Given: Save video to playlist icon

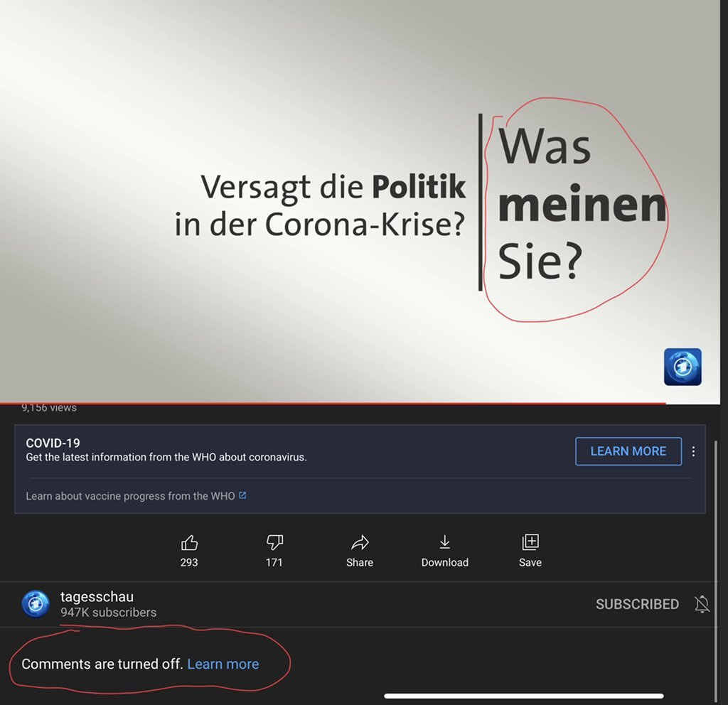Looking at the screenshot, I should 530,542.
